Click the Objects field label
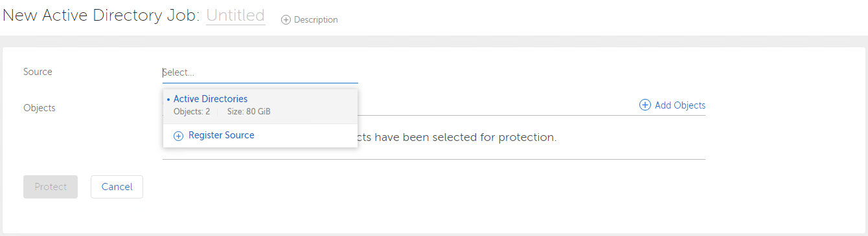This screenshot has width=868, height=236. point(40,108)
